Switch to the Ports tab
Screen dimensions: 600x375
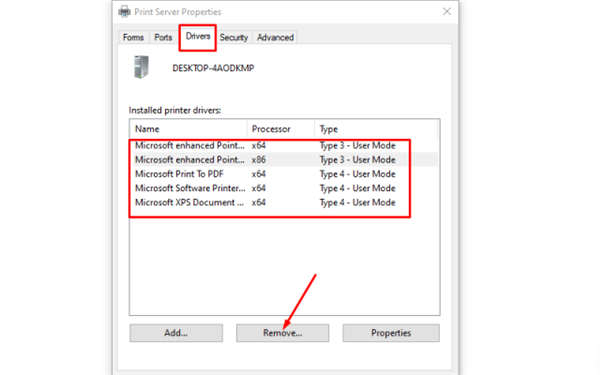point(163,38)
